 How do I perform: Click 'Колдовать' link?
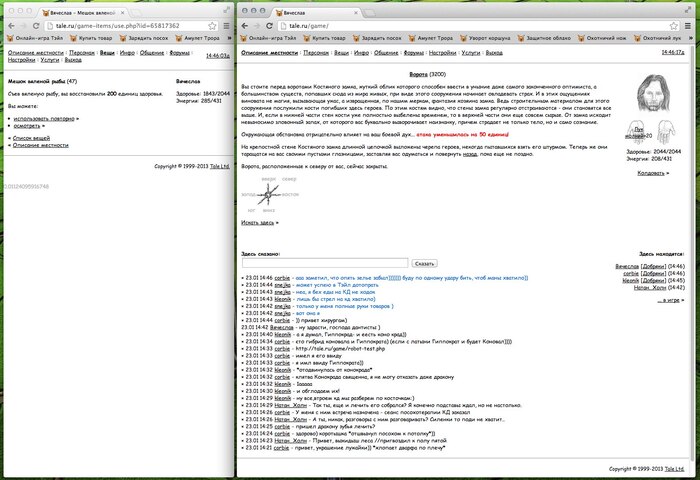(x=651, y=173)
